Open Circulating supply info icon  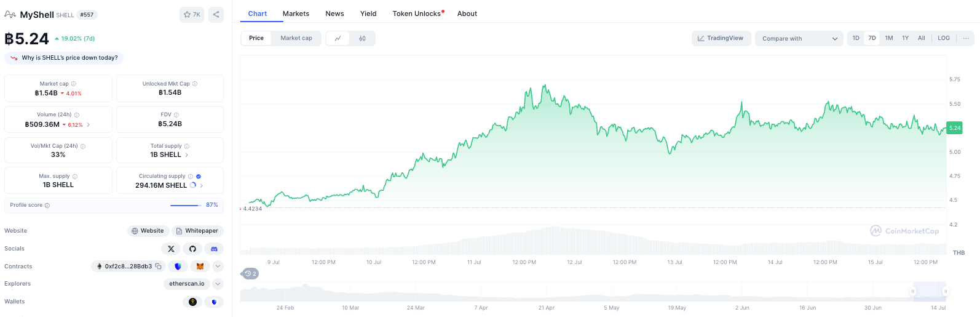pos(191,177)
